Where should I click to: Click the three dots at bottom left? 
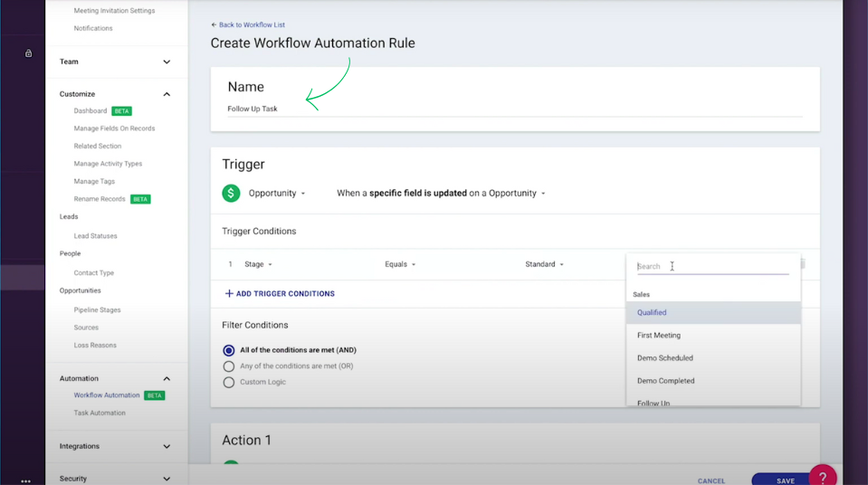click(25, 481)
